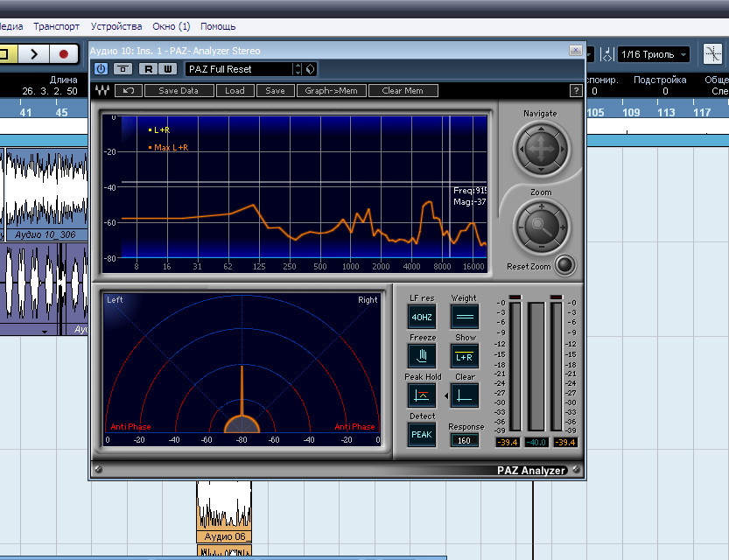This screenshot has width=729, height=560.
Task: Click the preset up/down stepper arrows
Action: pos(298,69)
